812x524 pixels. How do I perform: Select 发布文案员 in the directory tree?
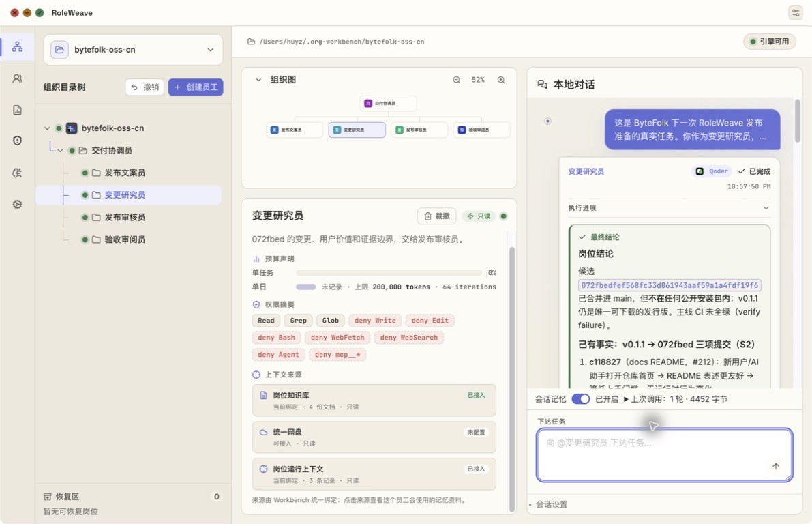click(125, 173)
